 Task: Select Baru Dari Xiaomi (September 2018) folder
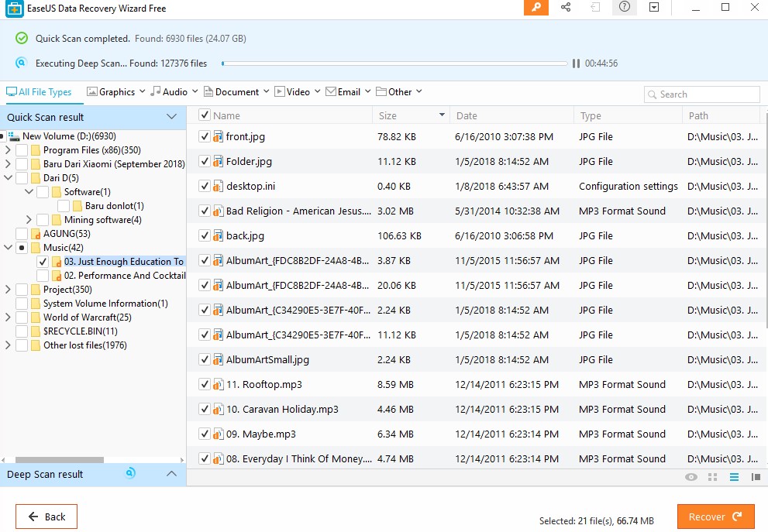click(x=114, y=164)
